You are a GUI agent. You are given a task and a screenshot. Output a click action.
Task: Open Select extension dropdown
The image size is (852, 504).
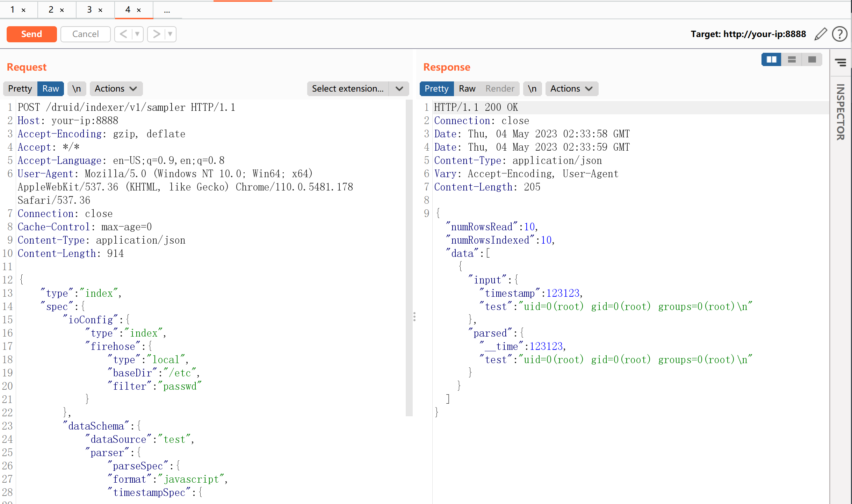click(x=358, y=88)
